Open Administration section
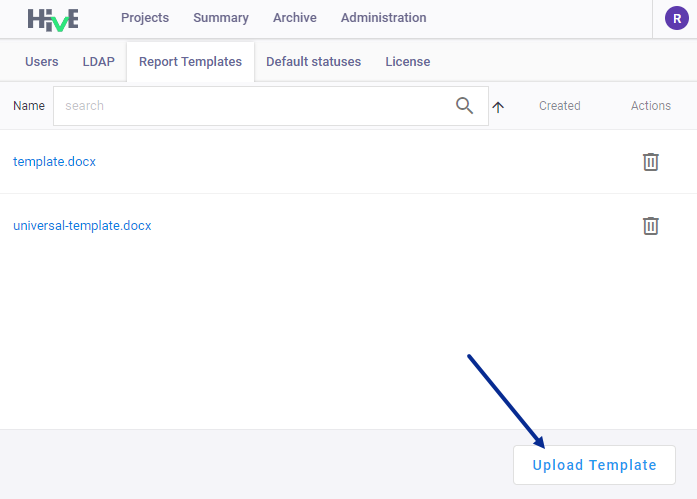Screen dimensions: 697x499 coord(384,18)
